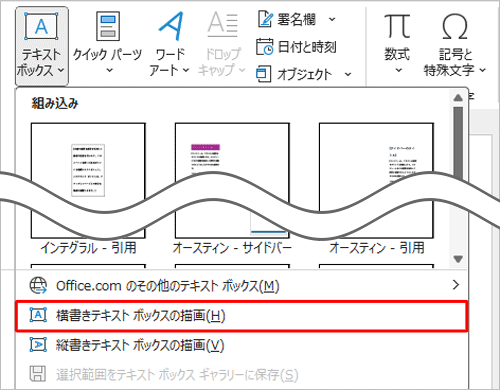This screenshot has height=390, width=500.
Task: Expand the Object dropdown arrow
Action: [x=348, y=74]
